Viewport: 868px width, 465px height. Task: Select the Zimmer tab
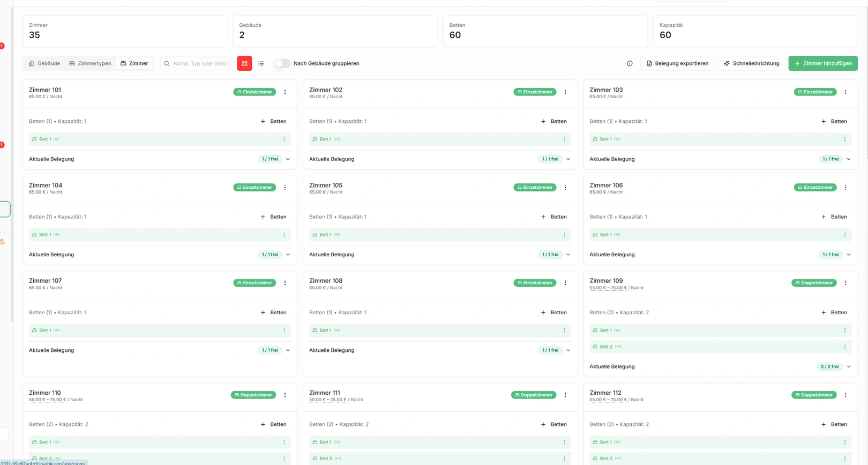point(134,63)
